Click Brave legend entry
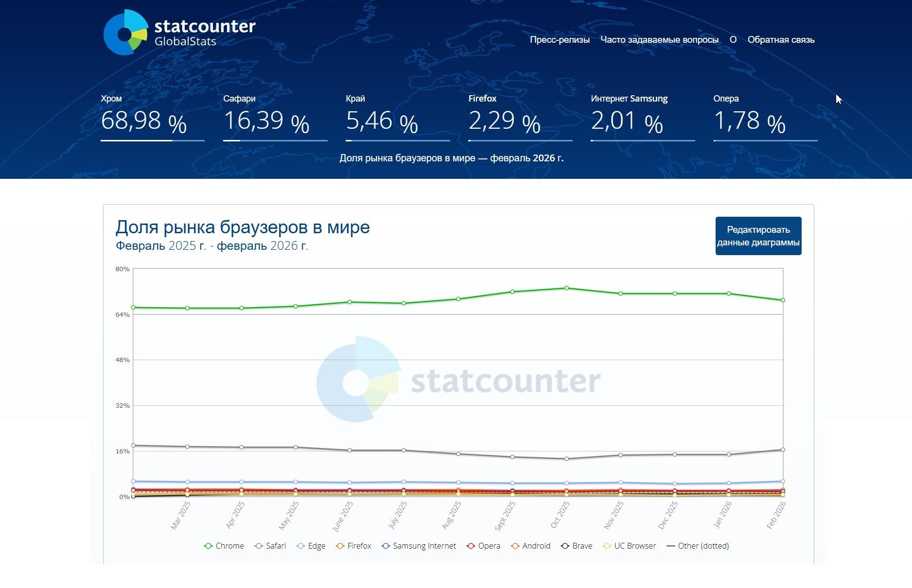 (577, 546)
